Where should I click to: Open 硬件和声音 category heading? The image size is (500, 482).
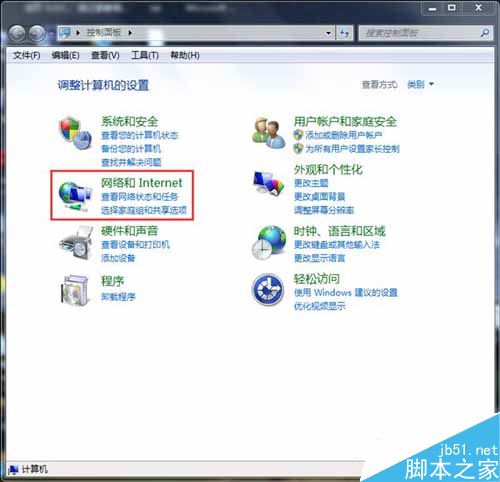129,231
